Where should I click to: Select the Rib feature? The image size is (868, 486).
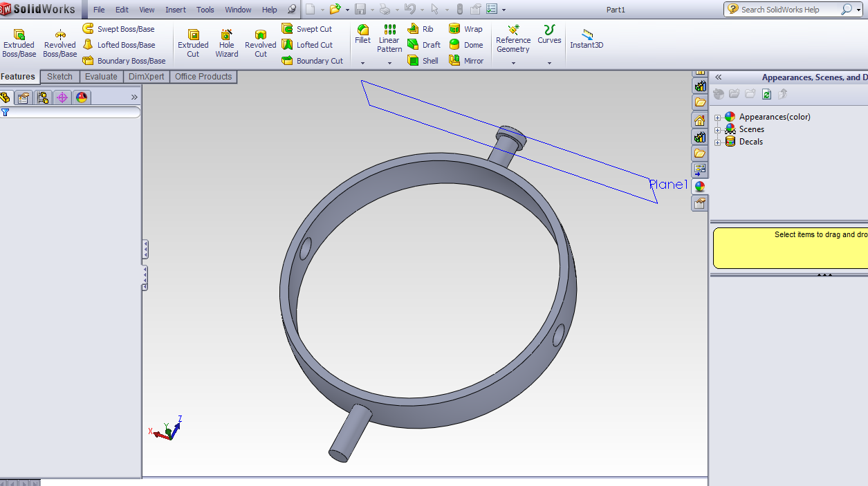point(421,29)
